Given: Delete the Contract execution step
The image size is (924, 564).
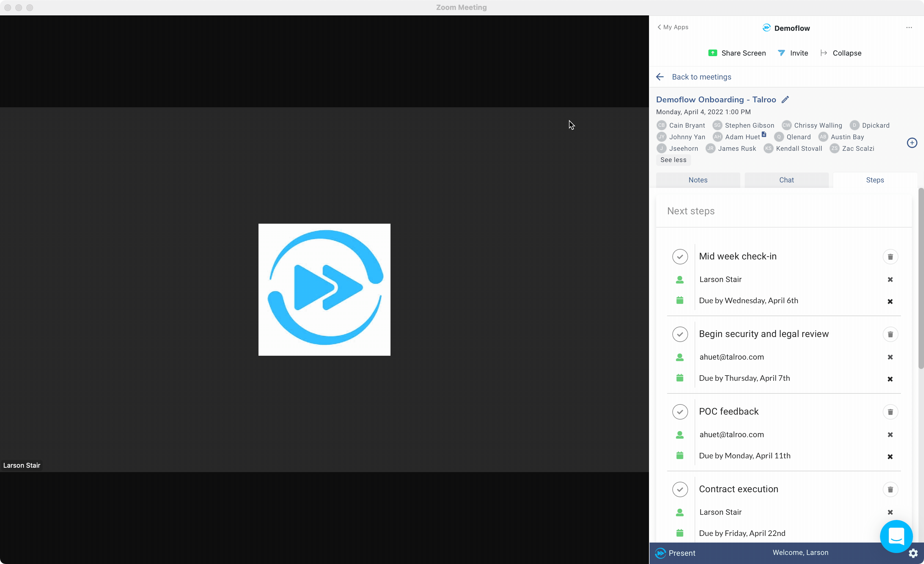Looking at the screenshot, I should coord(890,489).
